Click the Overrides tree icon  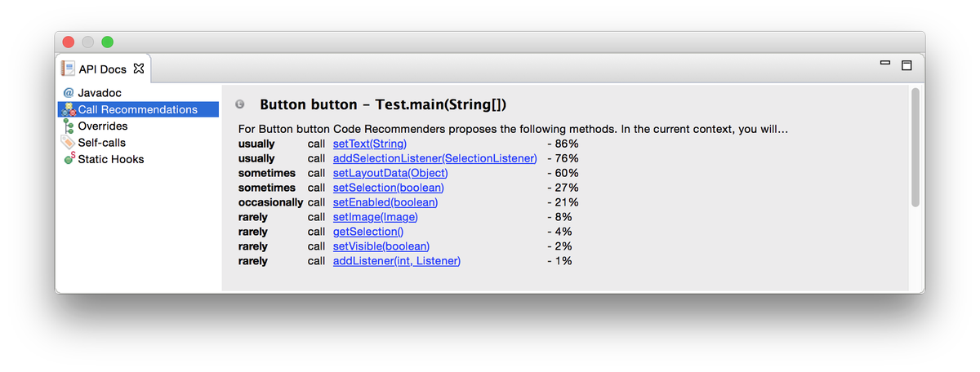pos(69,126)
